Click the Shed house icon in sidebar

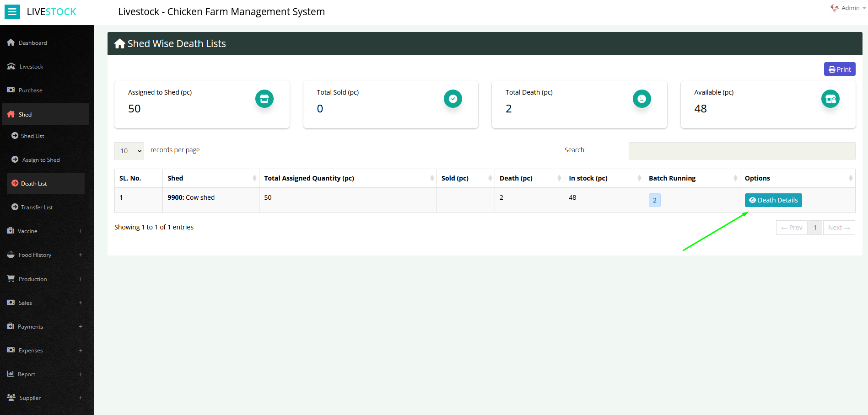point(11,114)
